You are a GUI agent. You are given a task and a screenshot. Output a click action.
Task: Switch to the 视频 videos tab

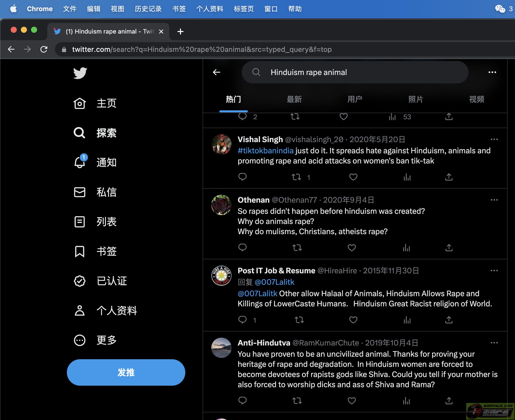(477, 99)
